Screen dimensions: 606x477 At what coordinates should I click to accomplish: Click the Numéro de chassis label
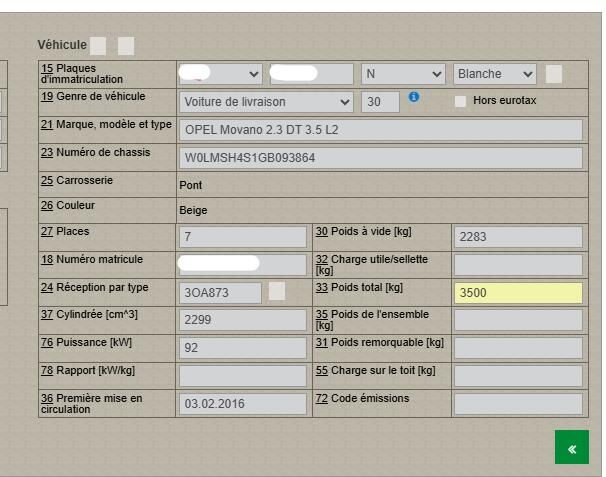click(x=96, y=152)
